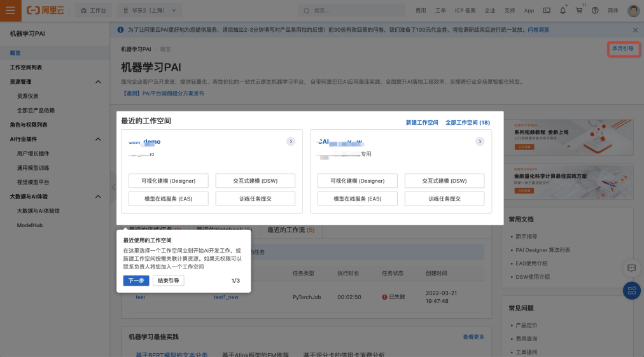Screen dimensions: 644x357
Task: Open the 问卷调查 survey link
Action: [538, 30]
